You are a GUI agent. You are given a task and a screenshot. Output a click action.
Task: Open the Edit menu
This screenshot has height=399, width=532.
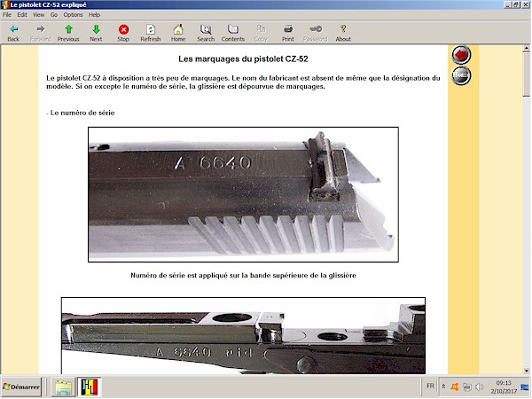[22, 14]
